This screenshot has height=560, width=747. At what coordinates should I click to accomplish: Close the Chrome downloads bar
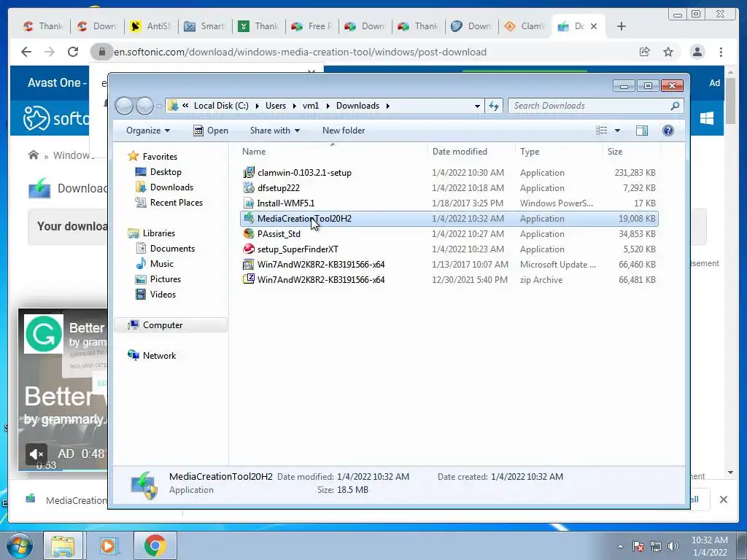[x=723, y=499]
